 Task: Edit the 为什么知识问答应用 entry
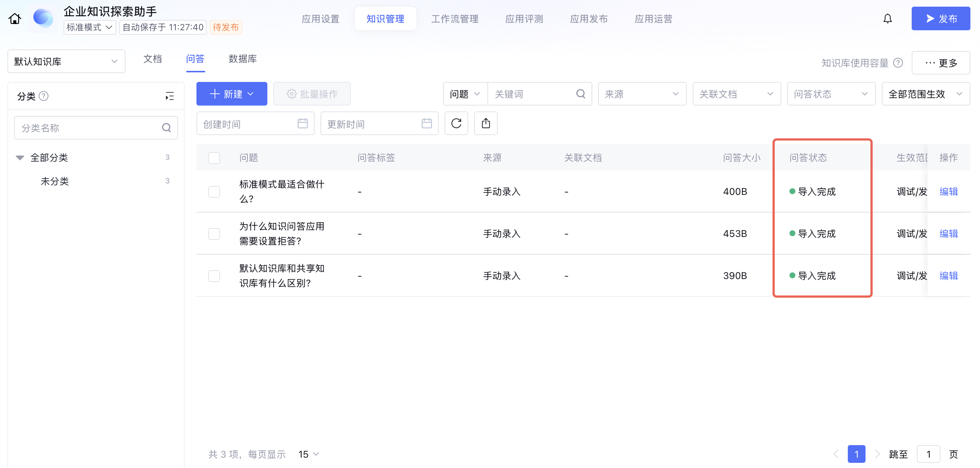coord(948,233)
